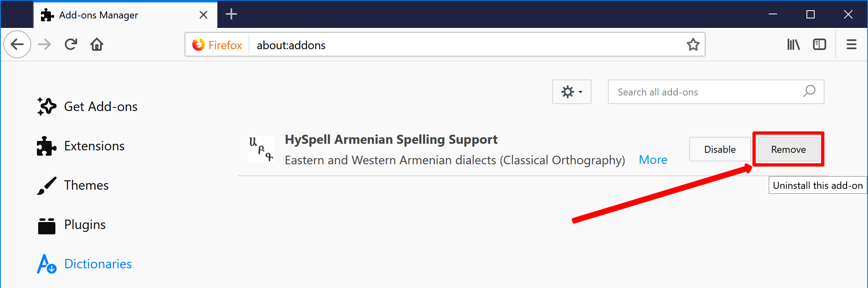Select the Dictionaries category
The width and height of the screenshot is (868, 288).
(85, 264)
